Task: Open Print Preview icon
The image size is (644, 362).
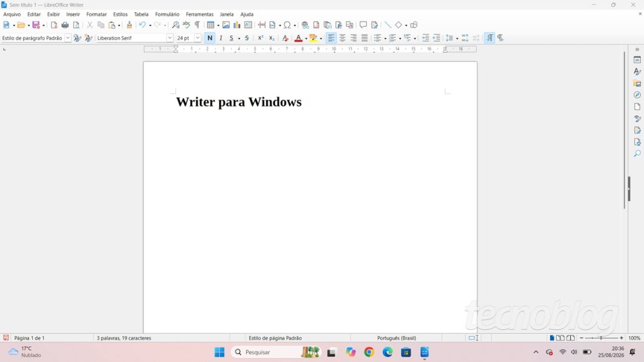Action: (x=76, y=25)
